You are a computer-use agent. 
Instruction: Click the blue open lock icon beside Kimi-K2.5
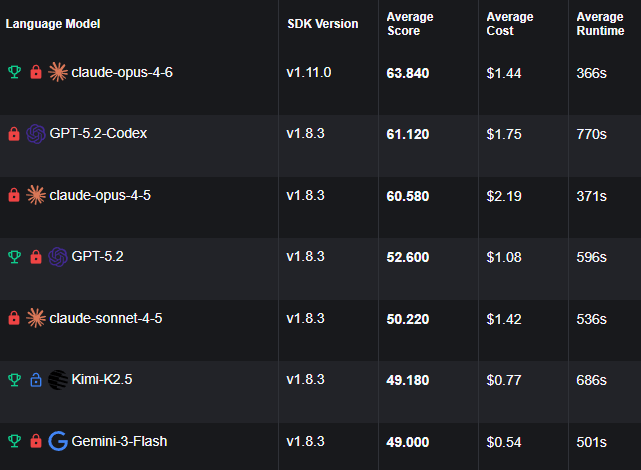click(x=36, y=380)
